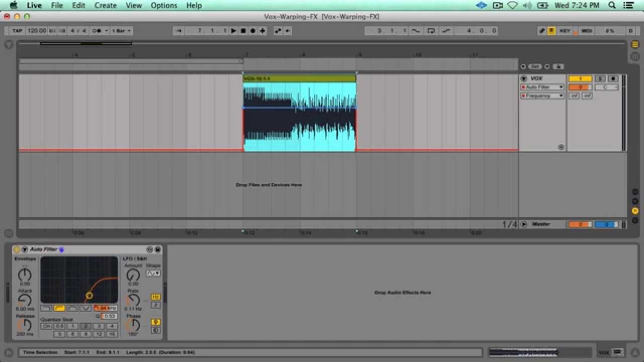Switch the LFO rate to Hz mode
The image size is (644, 362).
[x=155, y=297]
